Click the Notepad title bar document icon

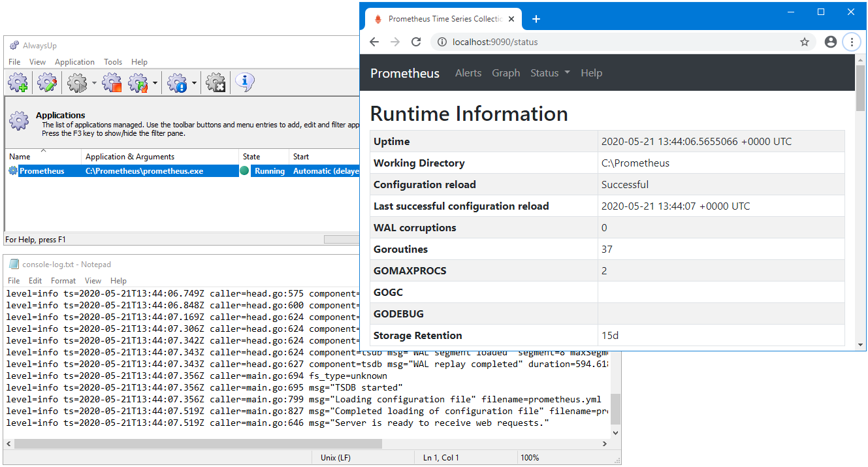coord(14,265)
